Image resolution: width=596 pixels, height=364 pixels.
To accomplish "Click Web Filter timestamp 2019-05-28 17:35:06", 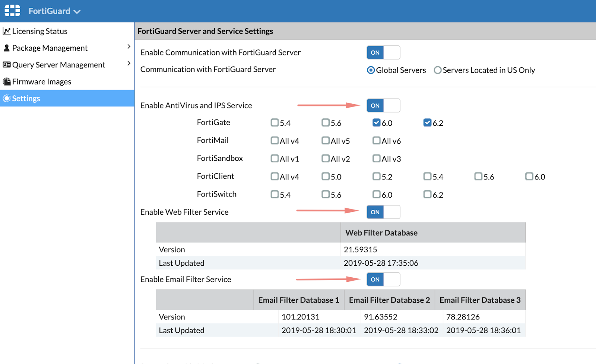I will pyautogui.click(x=381, y=263).
